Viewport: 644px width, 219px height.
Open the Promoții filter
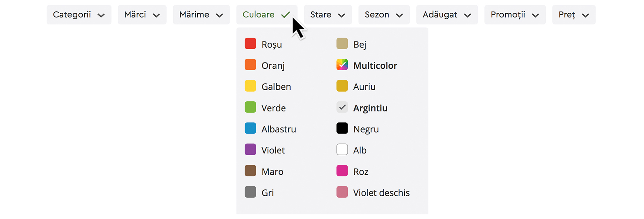point(515,15)
